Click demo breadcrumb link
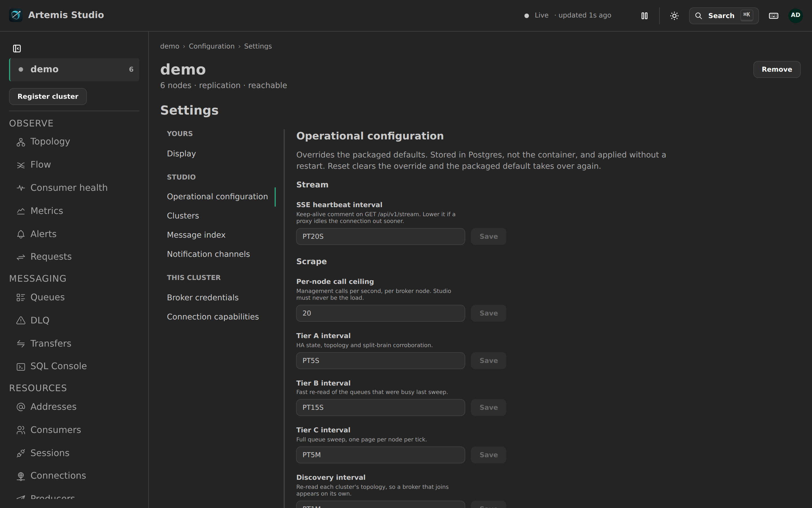The height and width of the screenshot is (508, 812). tap(169, 46)
